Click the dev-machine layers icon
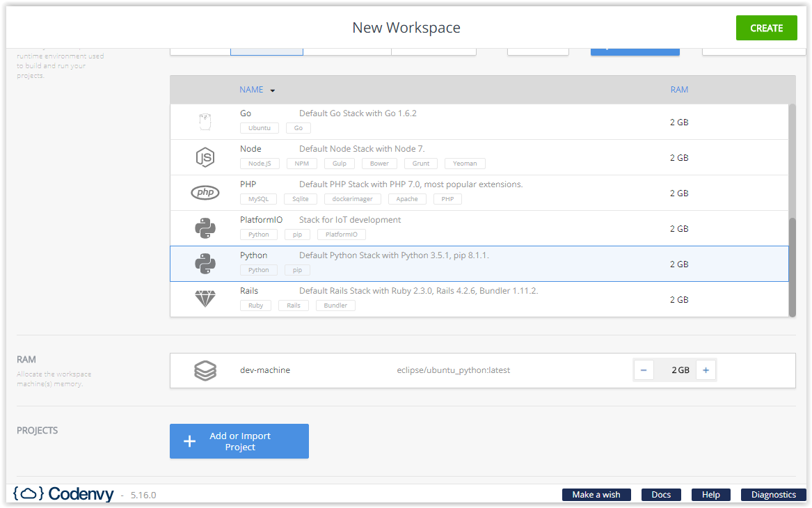 205,371
